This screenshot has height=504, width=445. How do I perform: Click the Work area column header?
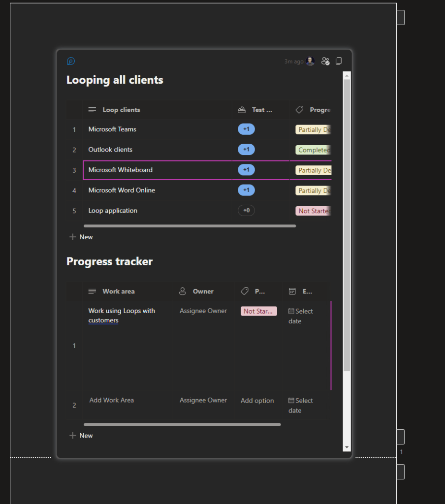[x=118, y=291]
